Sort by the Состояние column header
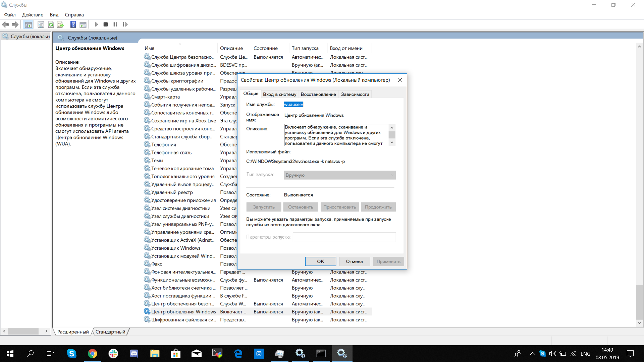Image resolution: width=644 pixels, height=362 pixels. 270,48
